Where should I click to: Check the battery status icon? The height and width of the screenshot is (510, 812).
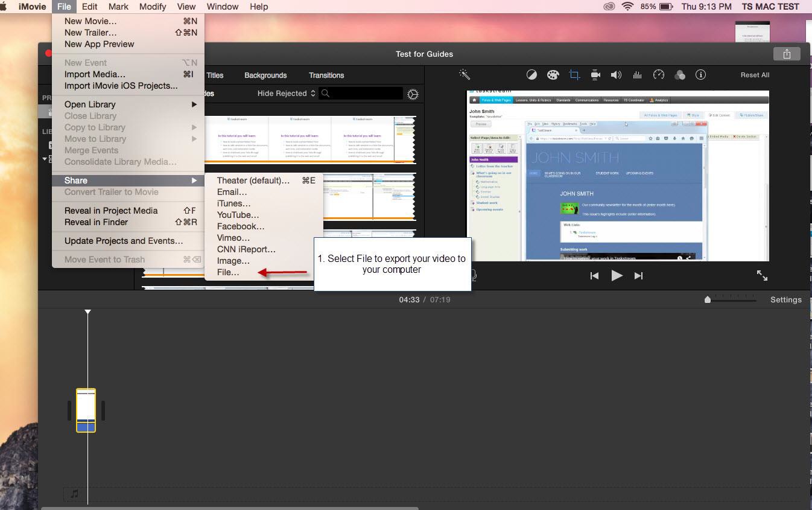click(x=666, y=7)
